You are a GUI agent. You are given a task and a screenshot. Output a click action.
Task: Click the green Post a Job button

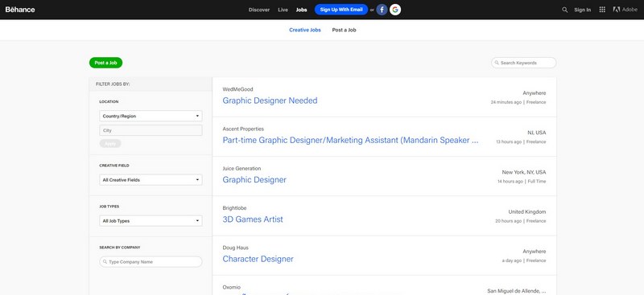[x=106, y=63]
